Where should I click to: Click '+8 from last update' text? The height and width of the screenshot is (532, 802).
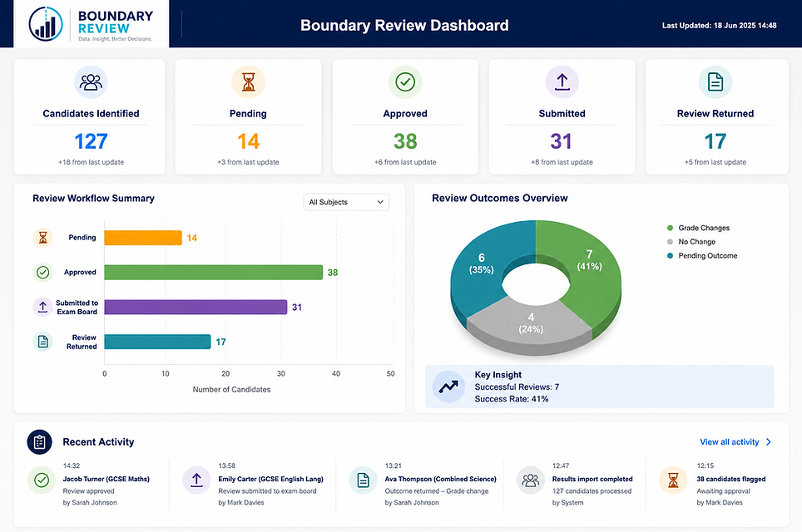562,162
